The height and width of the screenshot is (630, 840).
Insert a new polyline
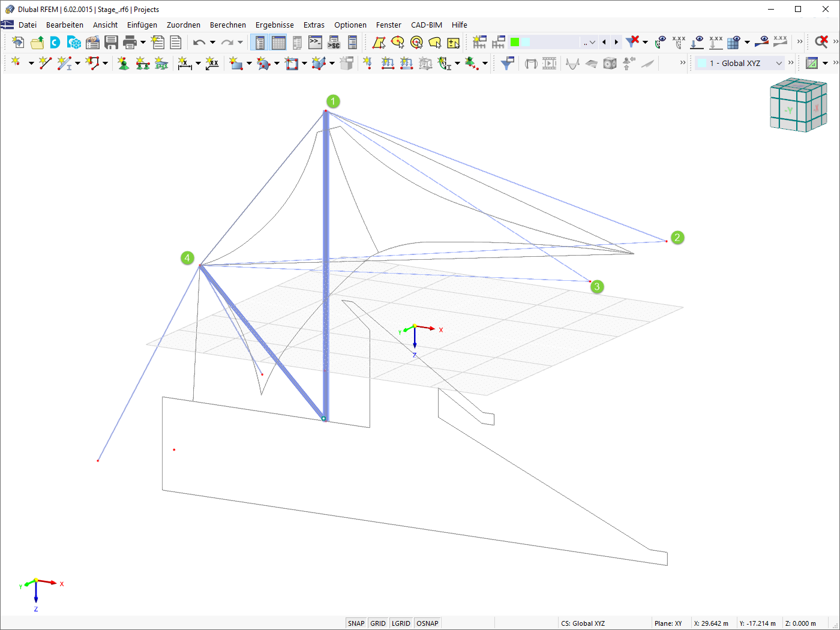coord(92,63)
